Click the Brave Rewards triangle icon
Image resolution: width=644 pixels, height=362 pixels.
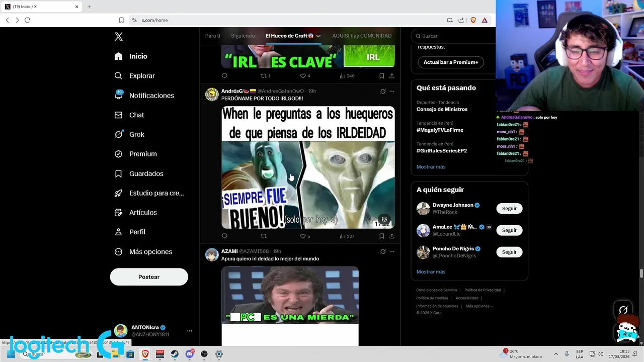485,20
